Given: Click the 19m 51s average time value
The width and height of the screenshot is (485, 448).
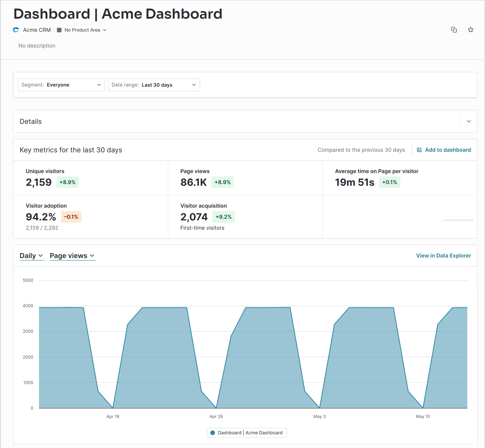Looking at the screenshot, I should coord(354,182).
